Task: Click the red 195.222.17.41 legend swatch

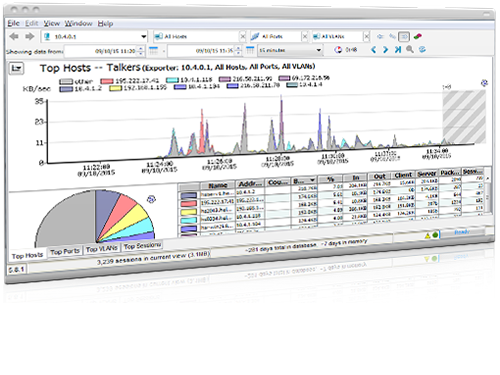Action: point(107,81)
